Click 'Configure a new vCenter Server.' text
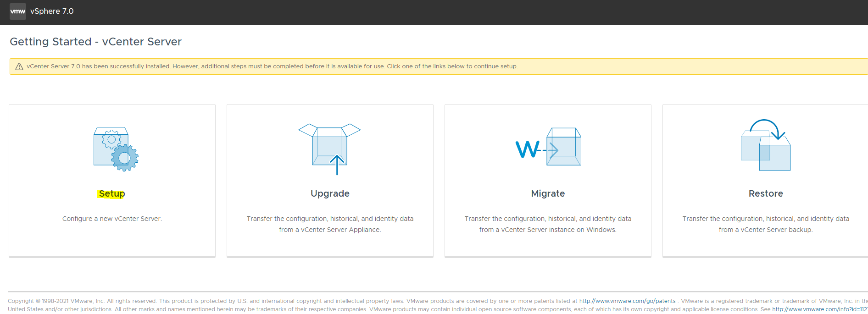868x314 pixels. (x=112, y=219)
